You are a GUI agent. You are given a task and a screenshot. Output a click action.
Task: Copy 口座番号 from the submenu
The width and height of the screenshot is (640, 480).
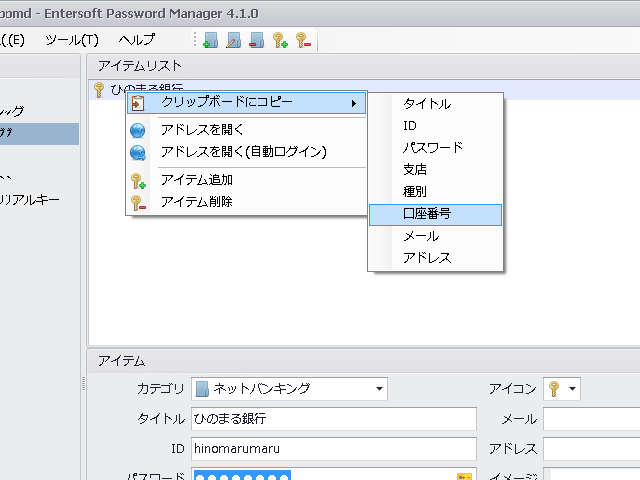(x=435, y=215)
